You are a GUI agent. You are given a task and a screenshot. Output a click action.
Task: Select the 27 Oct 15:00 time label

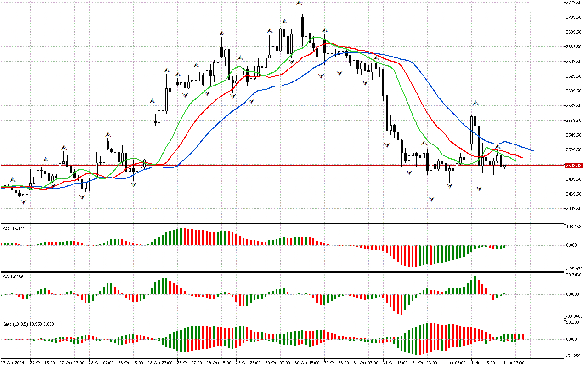coord(43,362)
